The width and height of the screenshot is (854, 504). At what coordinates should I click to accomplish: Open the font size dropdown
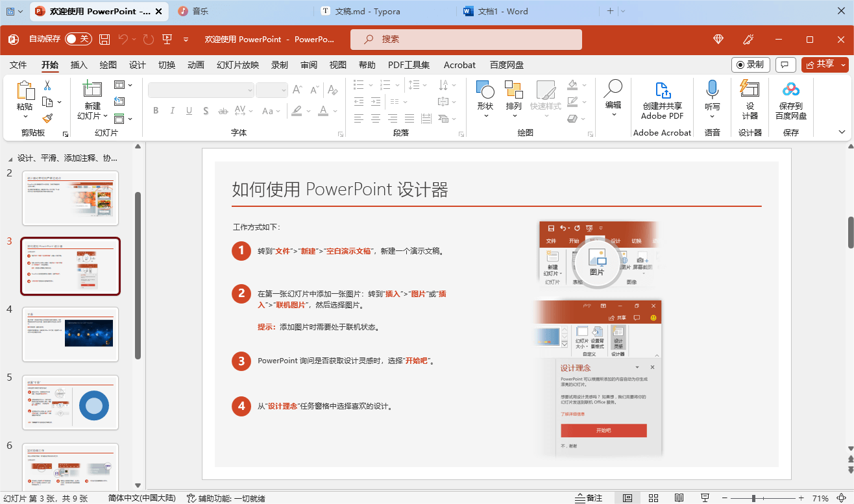point(284,91)
